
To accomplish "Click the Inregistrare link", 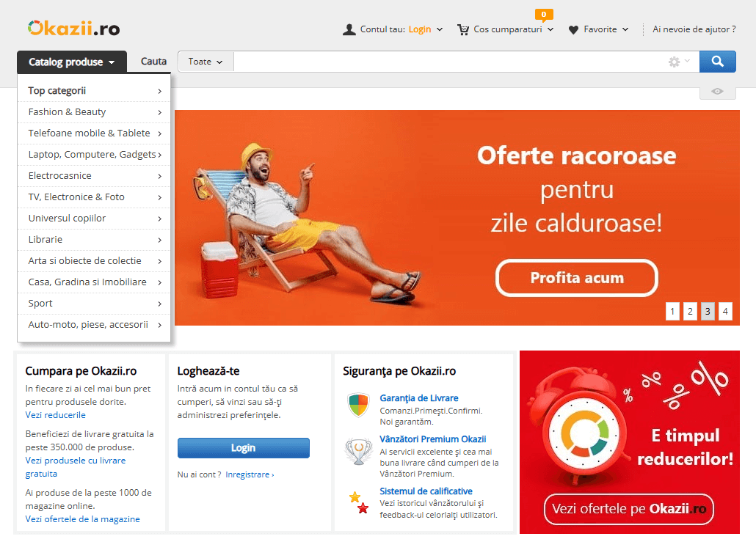I will [x=250, y=475].
